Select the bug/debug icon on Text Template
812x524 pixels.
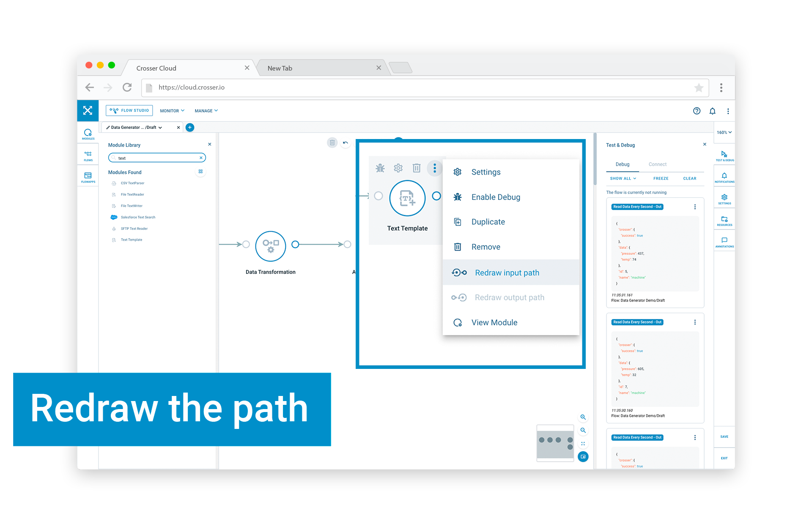click(379, 166)
